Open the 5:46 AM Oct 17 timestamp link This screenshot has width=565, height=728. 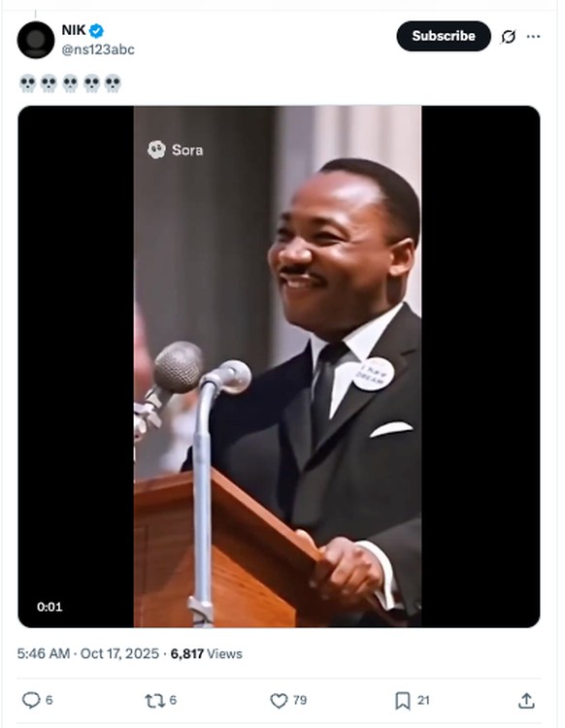pos(88,653)
